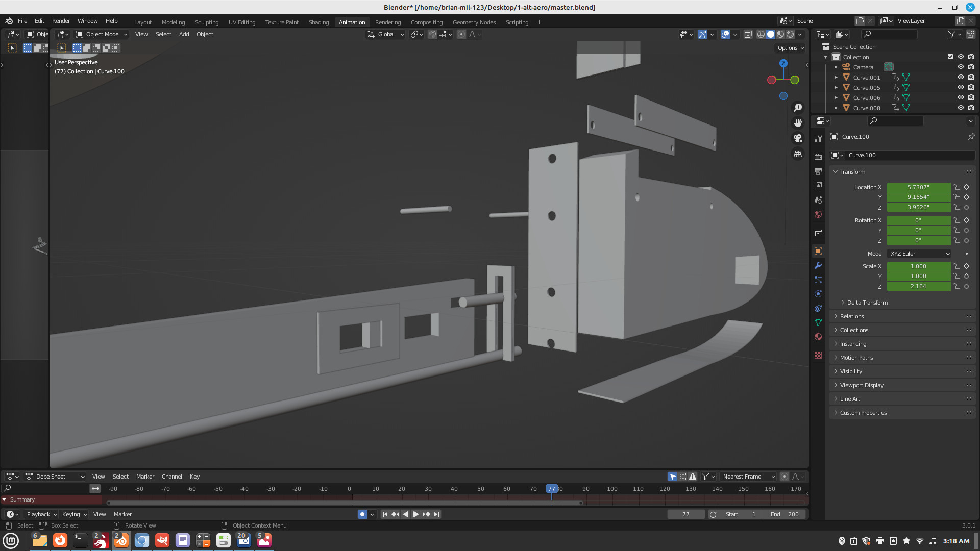Open the Modifiers wrench properties tab
980x551 pixels.
(818, 265)
